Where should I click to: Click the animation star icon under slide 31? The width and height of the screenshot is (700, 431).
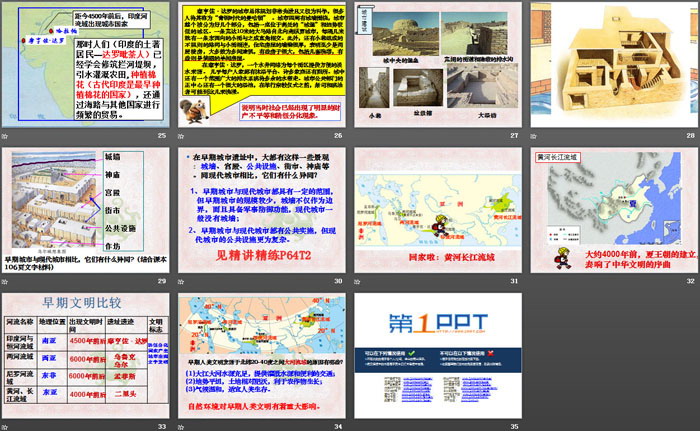tap(358, 280)
